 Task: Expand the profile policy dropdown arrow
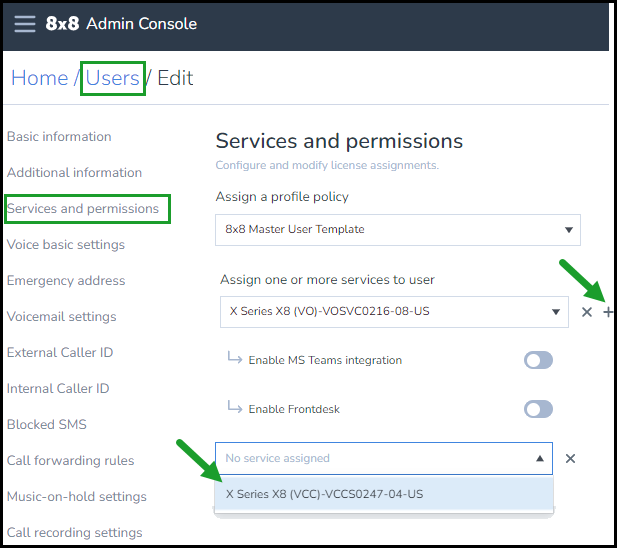click(569, 230)
